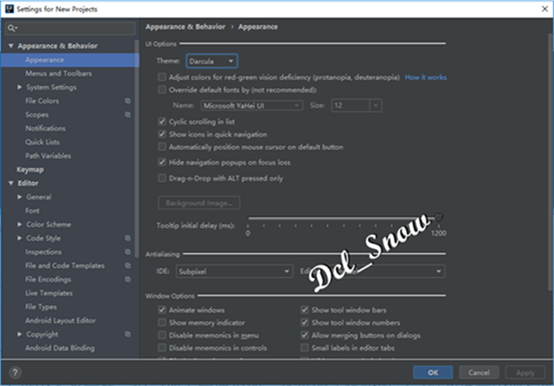Uncheck Cyclic scrolling in list
554x386 pixels.
coord(162,121)
